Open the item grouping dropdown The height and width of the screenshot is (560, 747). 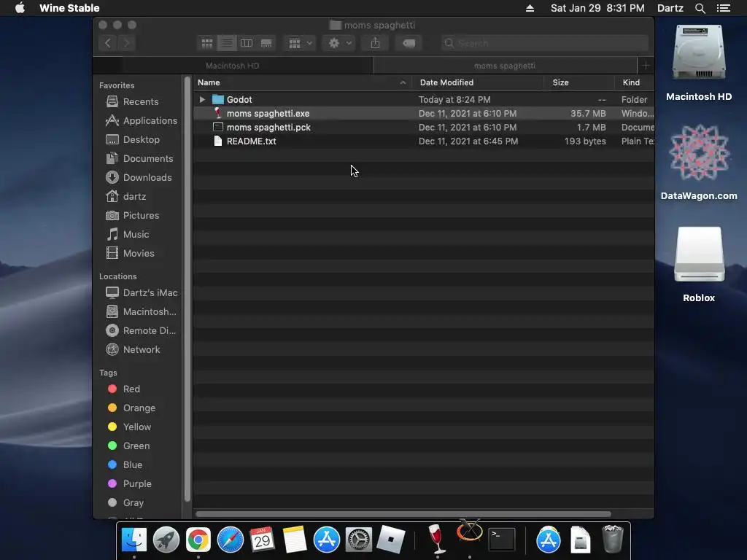tap(300, 43)
